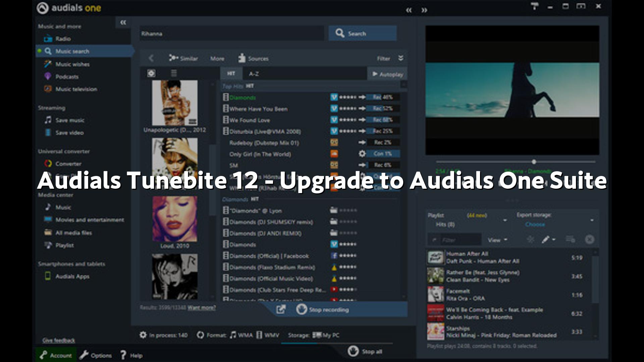Switch to list view toggle
Viewport: 644px width, 362px height.
pos(174,73)
